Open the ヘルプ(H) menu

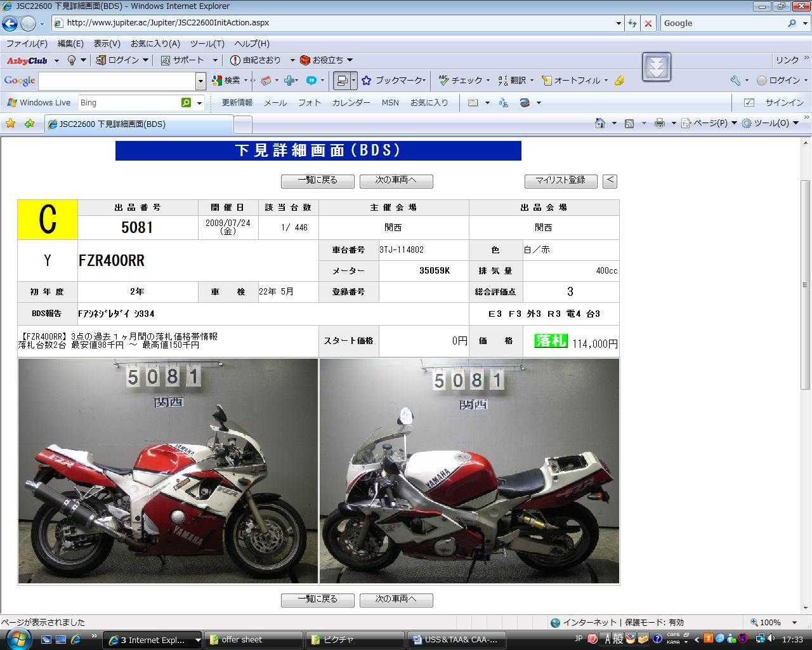(x=252, y=44)
